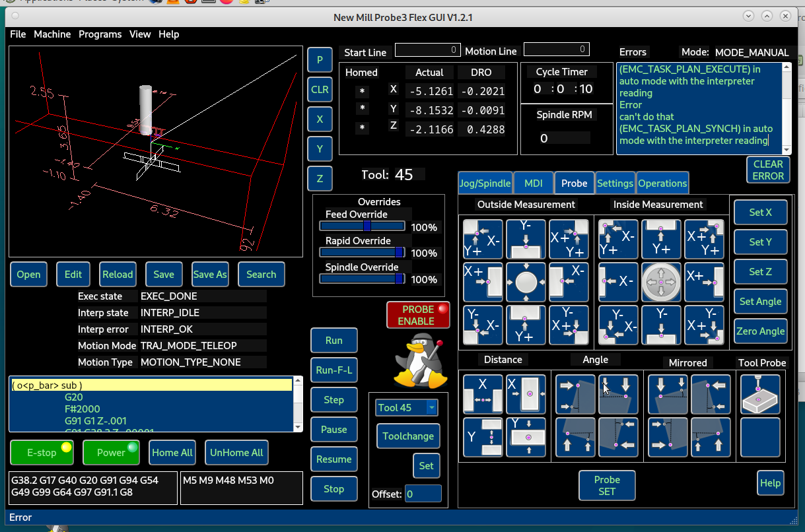Image resolution: width=805 pixels, height=532 pixels.
Task: Adjust the Feed Override slider
Action: 366,226
